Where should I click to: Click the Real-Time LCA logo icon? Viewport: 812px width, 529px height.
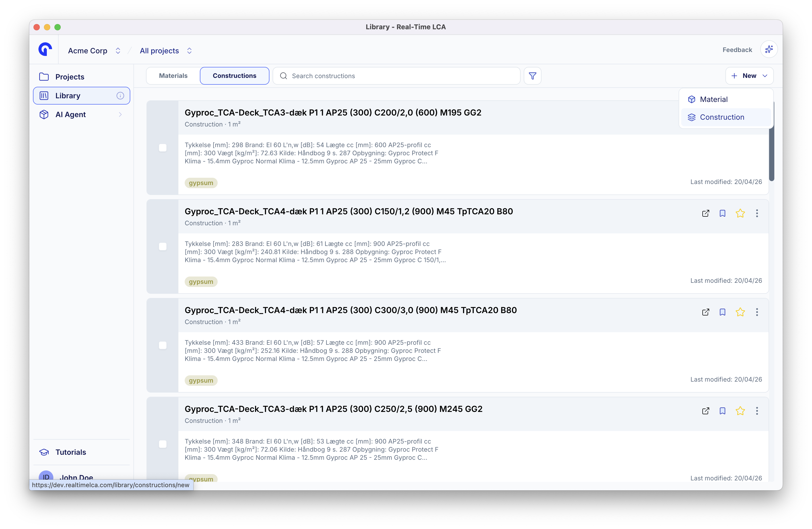pyautogui.click(x=45, y=49)
